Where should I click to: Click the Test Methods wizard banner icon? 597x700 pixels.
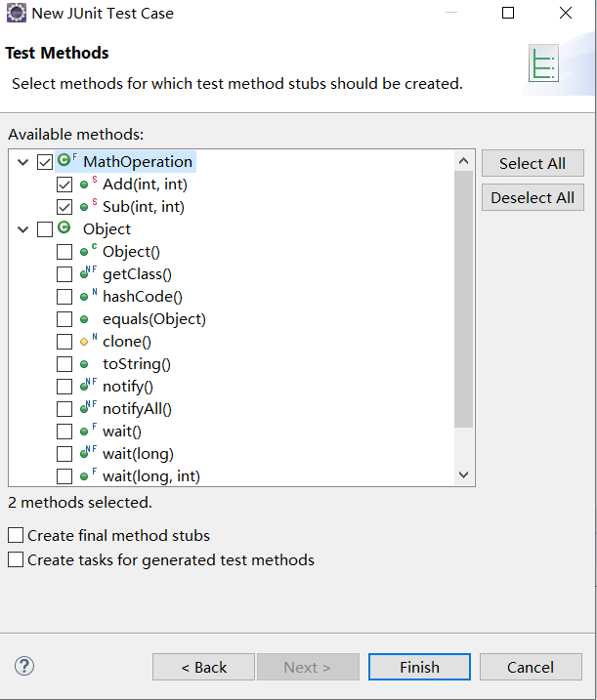[x=543, y=62]
